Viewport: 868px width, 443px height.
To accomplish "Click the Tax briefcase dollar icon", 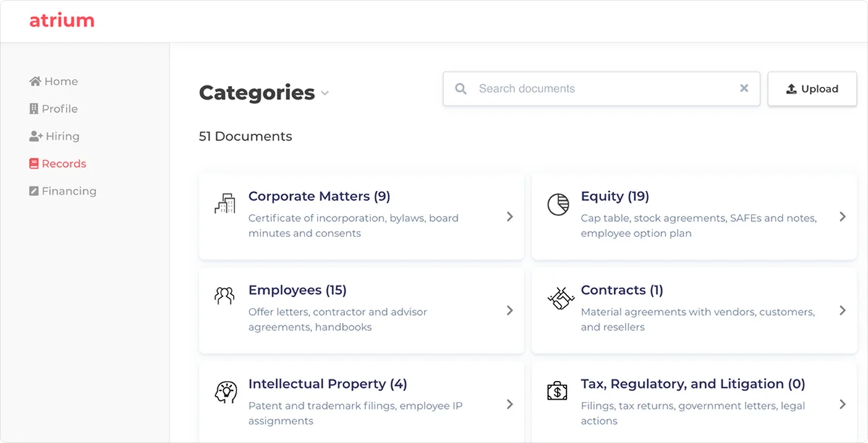I will click(x=557, y=392).
